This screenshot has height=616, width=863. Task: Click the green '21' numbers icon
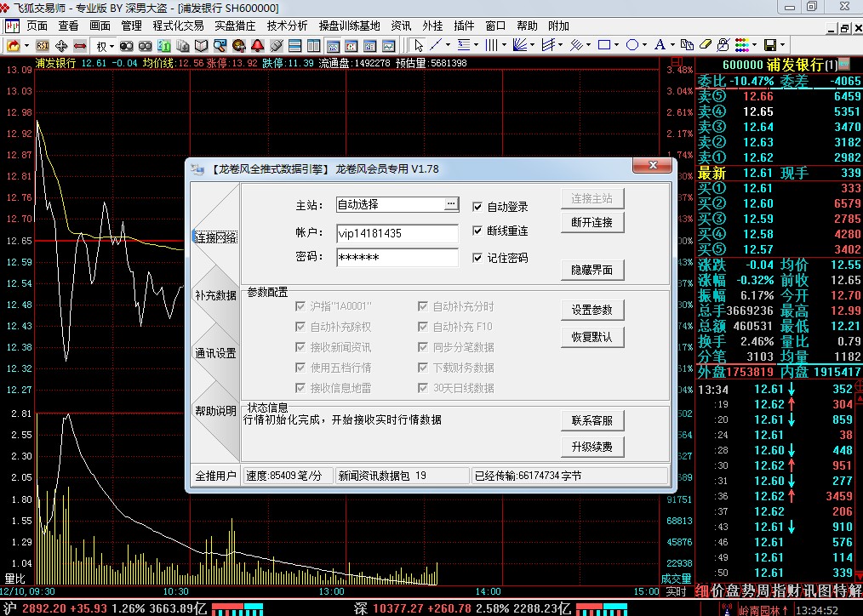[164, 46]
